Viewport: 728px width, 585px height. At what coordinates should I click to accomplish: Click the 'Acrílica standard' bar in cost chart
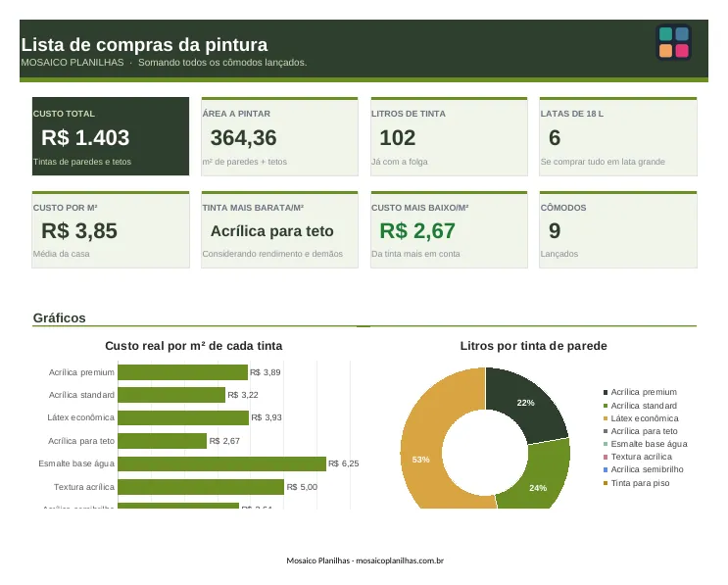coord(171,395)
